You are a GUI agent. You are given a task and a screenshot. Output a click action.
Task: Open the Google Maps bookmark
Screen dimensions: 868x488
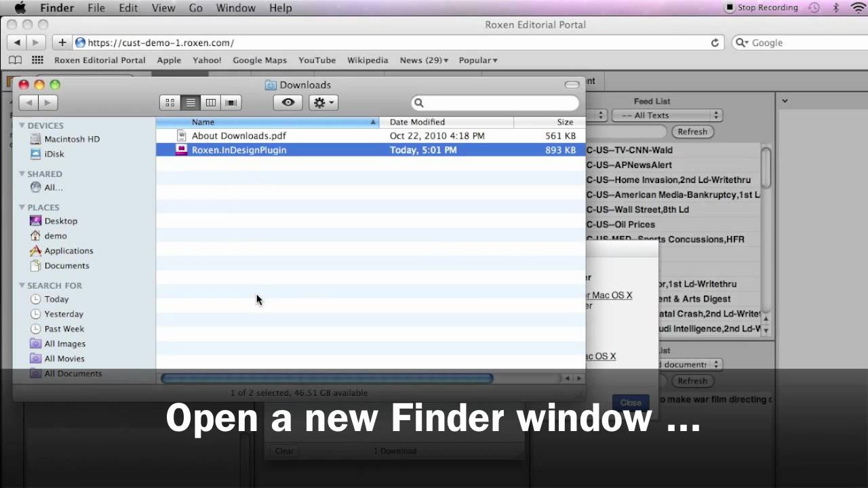tap(260, 60)
